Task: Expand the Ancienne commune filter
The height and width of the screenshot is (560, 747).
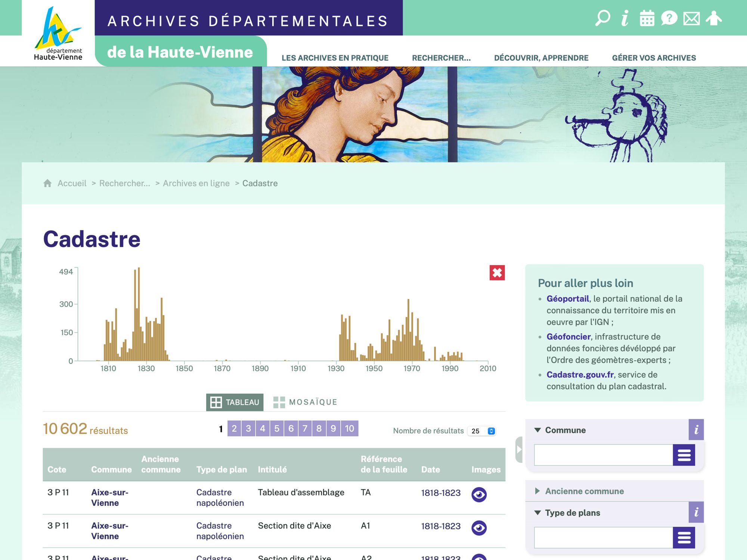Action: tap(584, 491)
